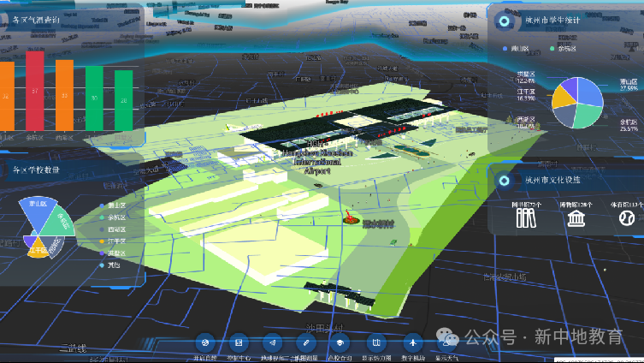This screenshot has width=644, height=363.
Task: Toggle 萧山区 legend in the 各区学校数量 panel
Action: (x=113, y=205)
